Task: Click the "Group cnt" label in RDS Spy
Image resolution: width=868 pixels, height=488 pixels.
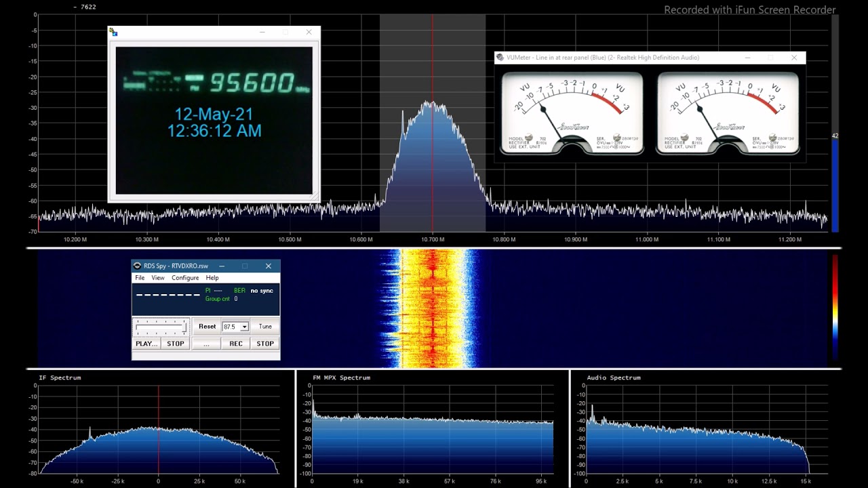Action: (x=218, y=299)
